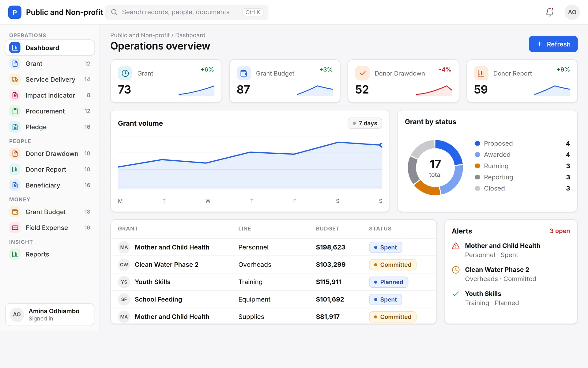Image resolution: width=588 pixels, height=368 pixels.
Task: Click the Grant Budget 87 stat card
Action: click(x=285, y=81)
